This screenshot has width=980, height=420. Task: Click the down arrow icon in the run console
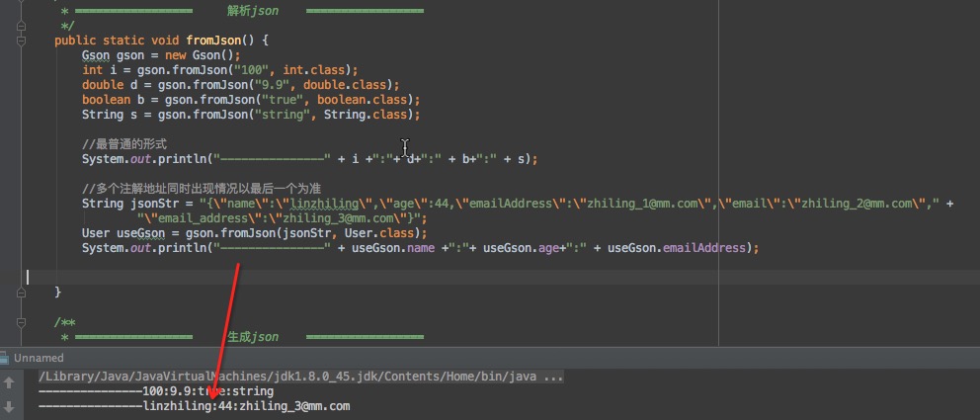pos(10,405)
